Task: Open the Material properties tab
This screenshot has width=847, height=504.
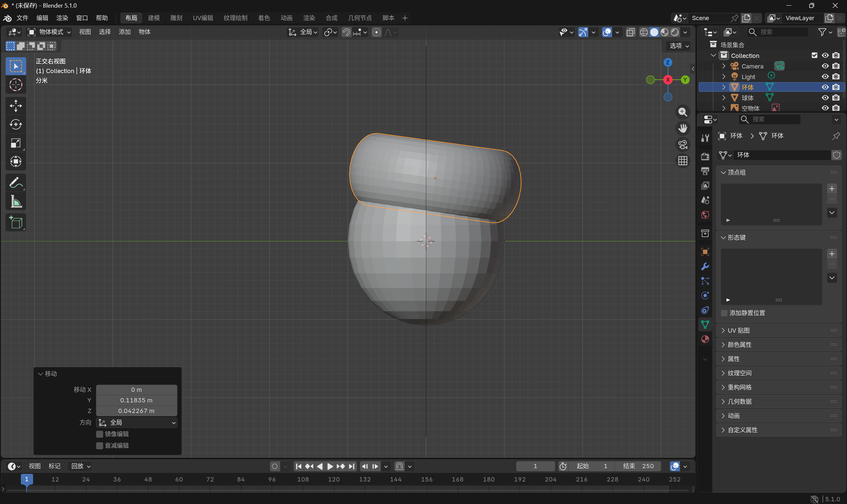Action: click(x=705, y=339)
